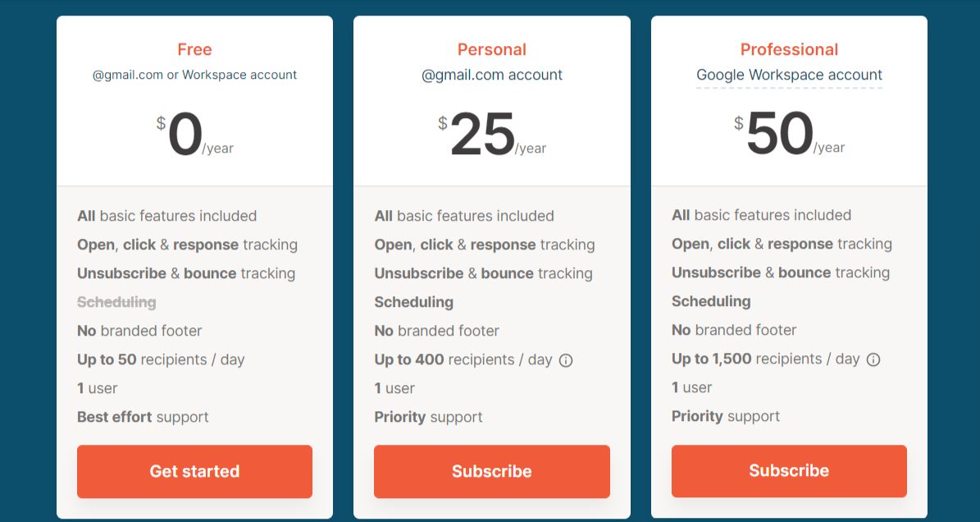Click the info icon beside 400 recipients
Viewport: 980px width, 522px height.
[566, 360]
